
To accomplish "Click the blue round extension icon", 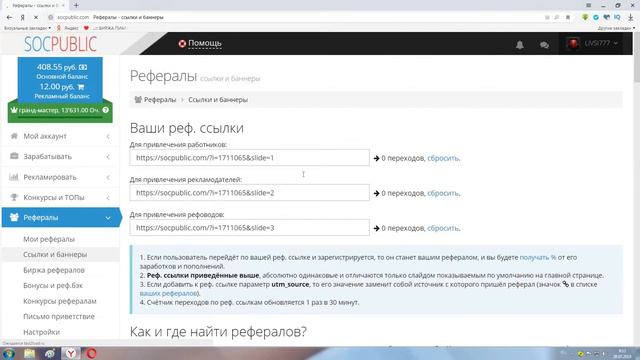I will click(x=596, y=17).
